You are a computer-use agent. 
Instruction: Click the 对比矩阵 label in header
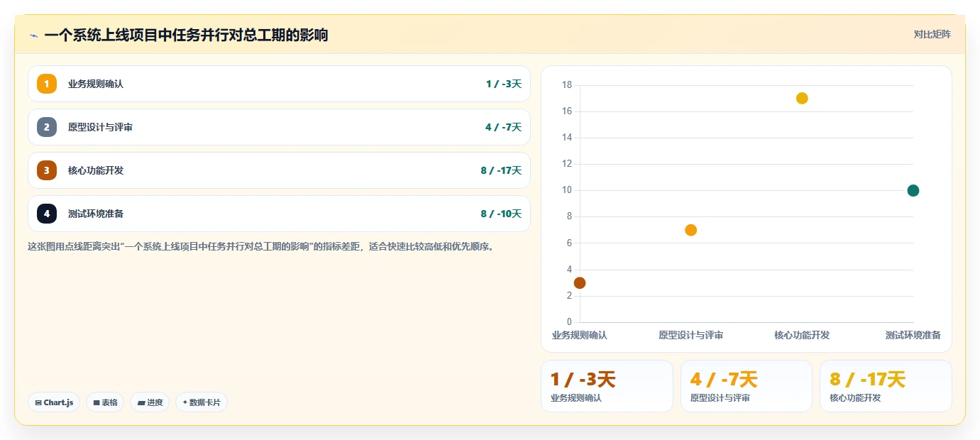pos(932,34)
